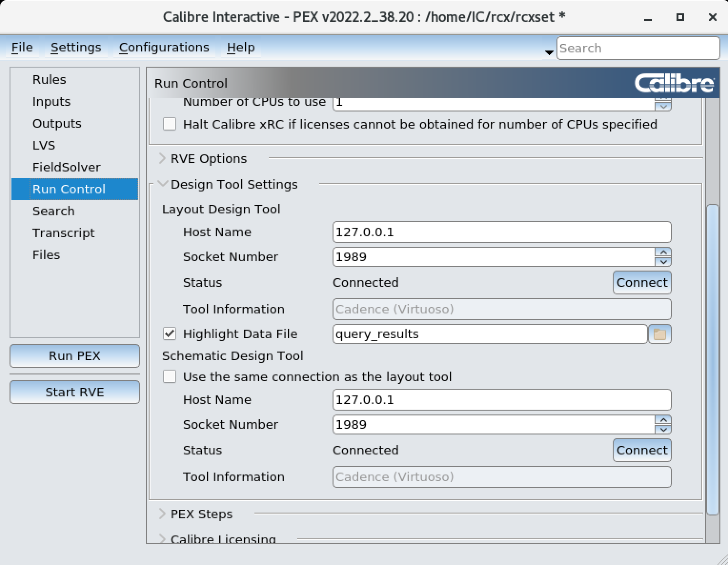Minimize the Calibre Interactive window
This screenshot has width=728, height=565.
[648, 18]
